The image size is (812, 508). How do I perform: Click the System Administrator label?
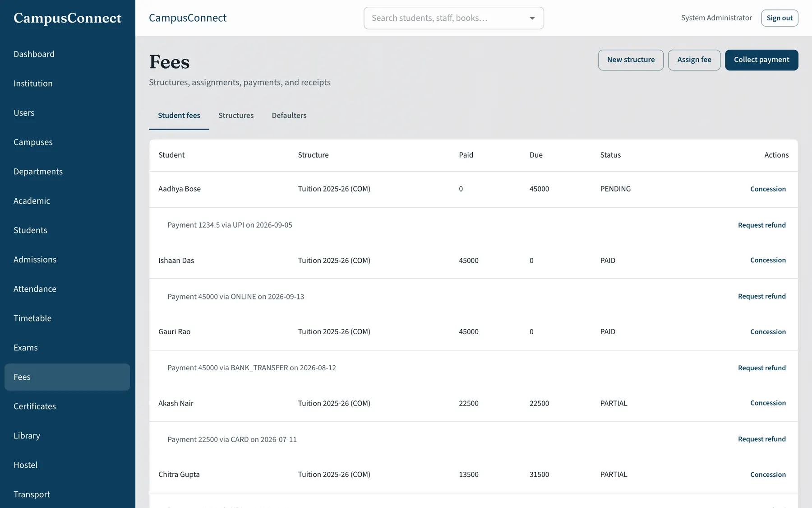(716, 18)
